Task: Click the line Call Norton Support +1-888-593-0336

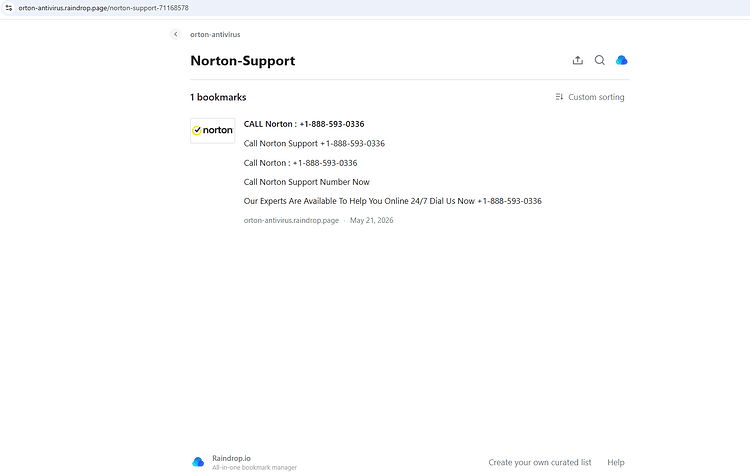Action: [x=314, y=144]
